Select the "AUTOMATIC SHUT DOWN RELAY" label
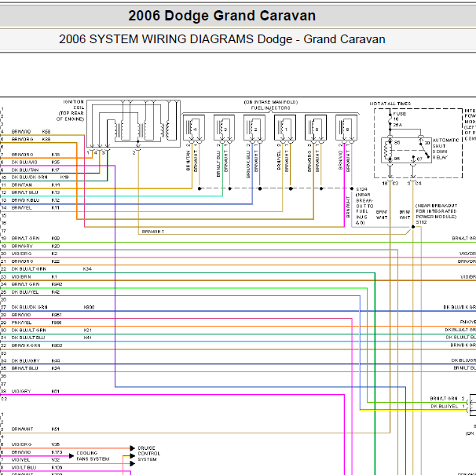The height and width of the screenshot is (475, 476). (x=445, y=148)
